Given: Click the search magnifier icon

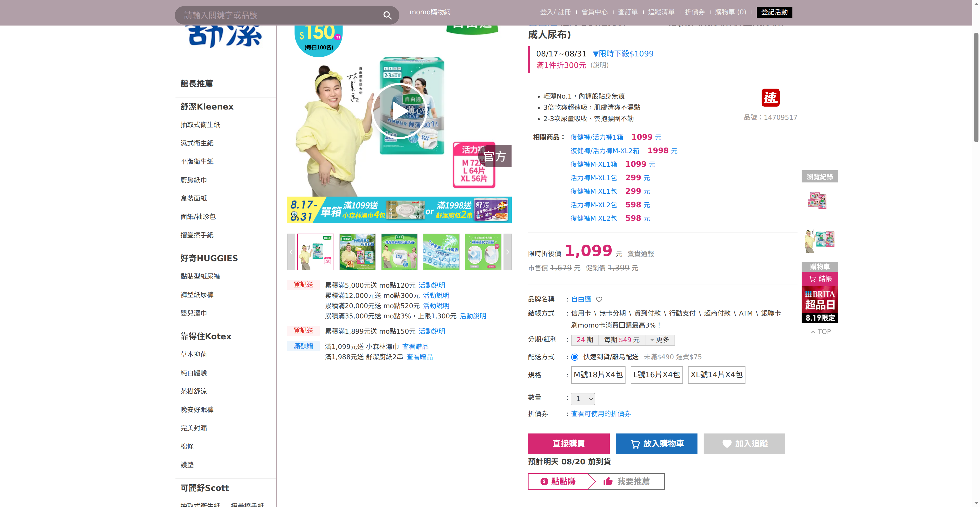Looking at the screenshot, I should pyautogui.click(x=387, y=15).
